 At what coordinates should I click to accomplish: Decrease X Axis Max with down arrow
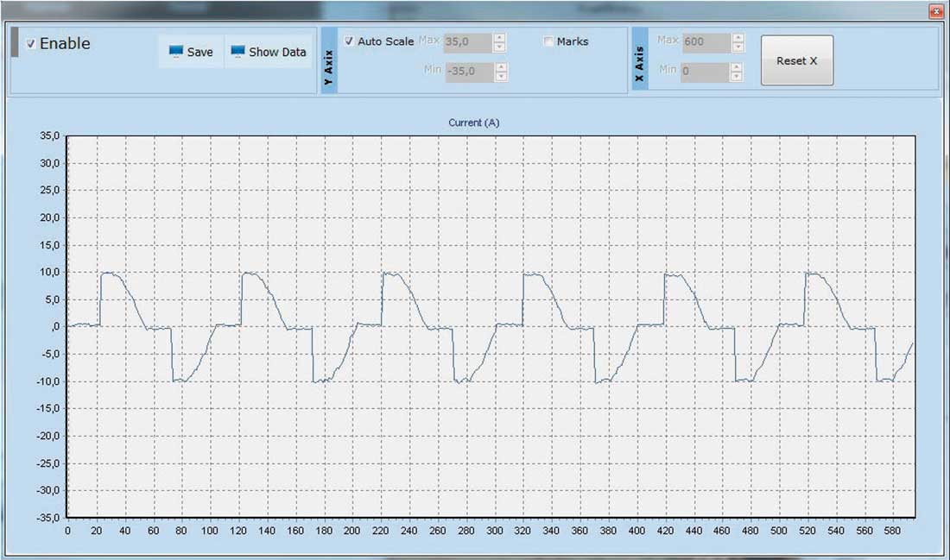point(738,47)
